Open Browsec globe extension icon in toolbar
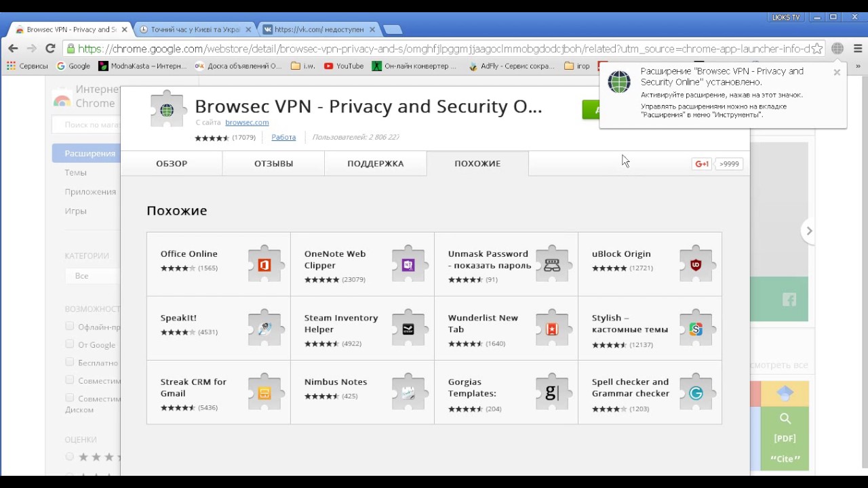This screenshot has width=868, height=488. click(837, 49)
